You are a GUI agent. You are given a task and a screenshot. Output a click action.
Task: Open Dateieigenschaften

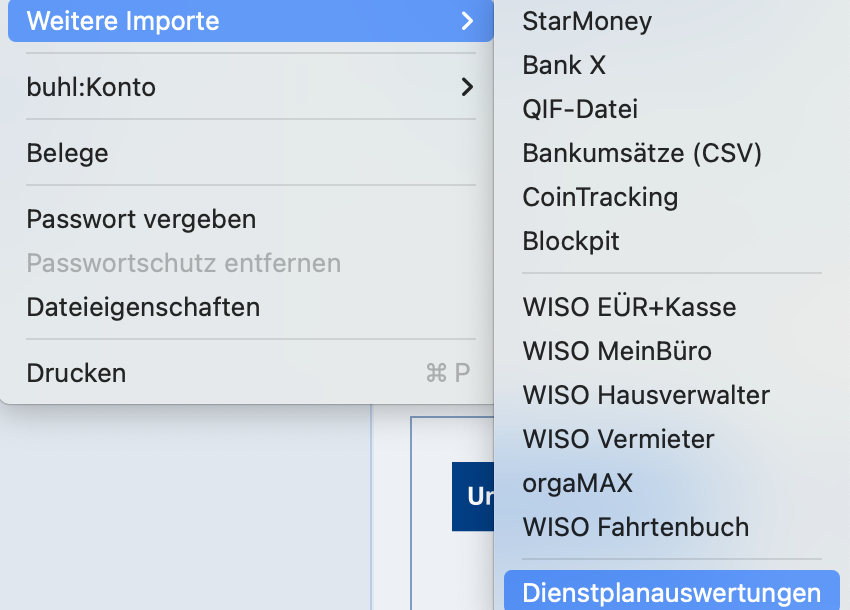click(143, 307)
